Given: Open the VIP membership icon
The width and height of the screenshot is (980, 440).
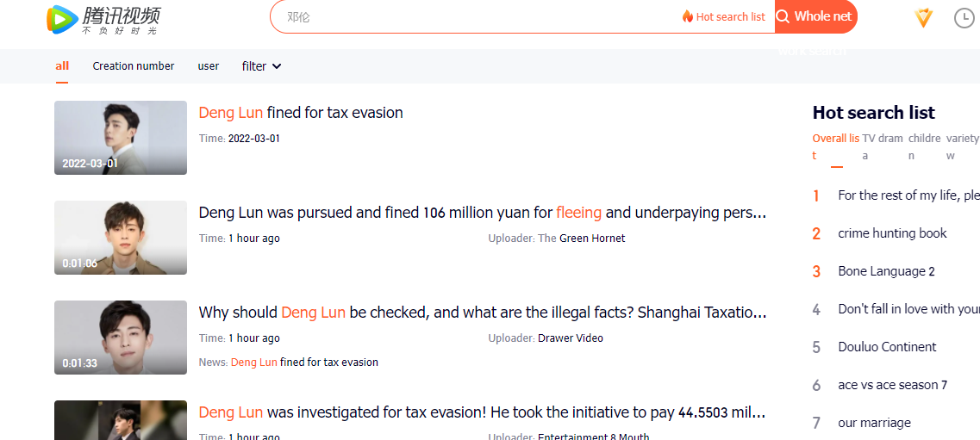Looking at the screenshot, I should [x=923, y=18].
